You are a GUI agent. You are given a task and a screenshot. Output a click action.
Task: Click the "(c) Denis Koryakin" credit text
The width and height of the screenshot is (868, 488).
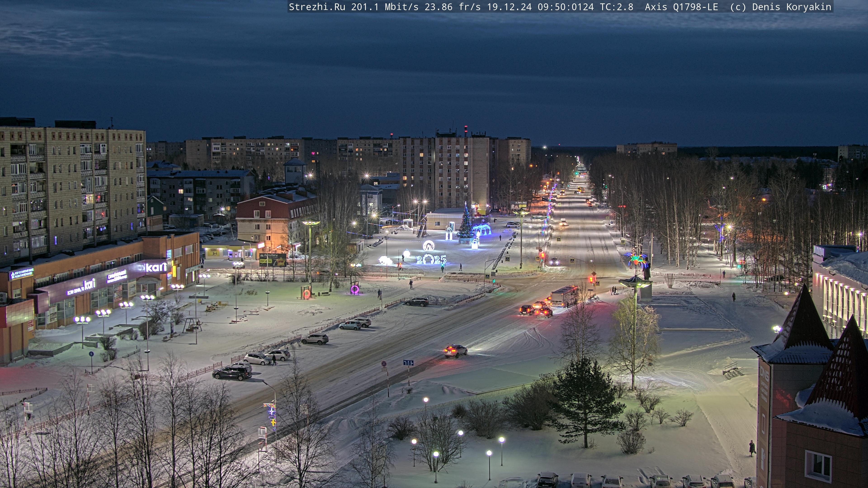tap(781, 7)
